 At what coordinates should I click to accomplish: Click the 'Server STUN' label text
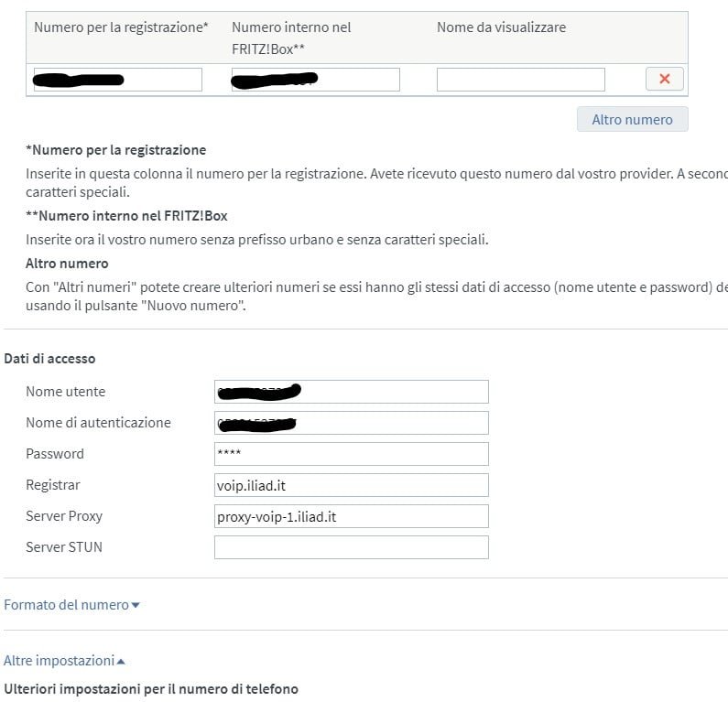(x=63, y=547)
